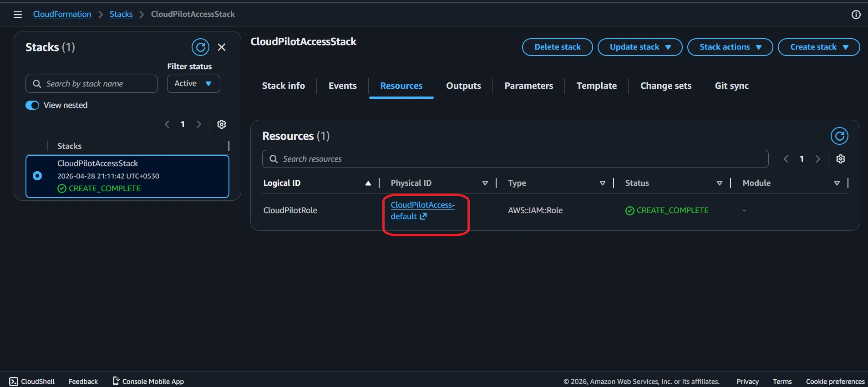The image size is (868, 387).
Task: Open Cookie preferences
Action: tap(835, 382)
